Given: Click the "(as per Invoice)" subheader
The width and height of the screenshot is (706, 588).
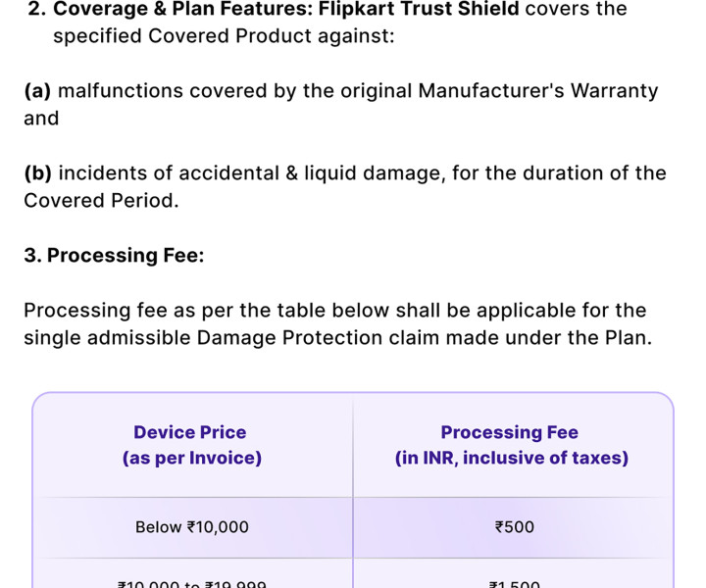Looking at the screenshot, I should 192,458.
